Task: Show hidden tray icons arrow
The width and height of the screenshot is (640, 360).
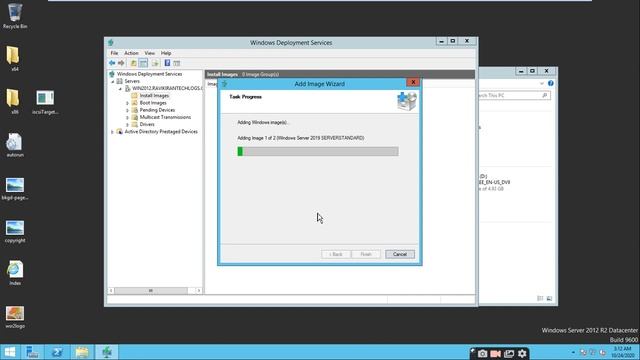Action: (x=573, y=352)
